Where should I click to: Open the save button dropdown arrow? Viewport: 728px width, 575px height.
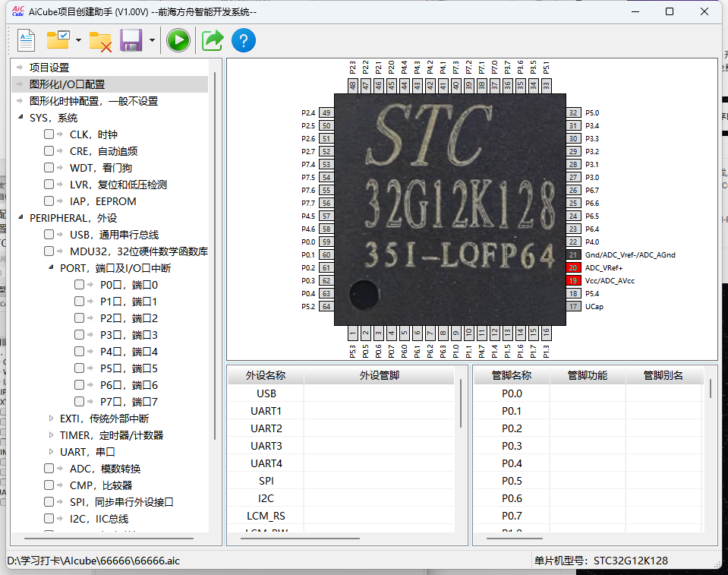coord(150,39)
